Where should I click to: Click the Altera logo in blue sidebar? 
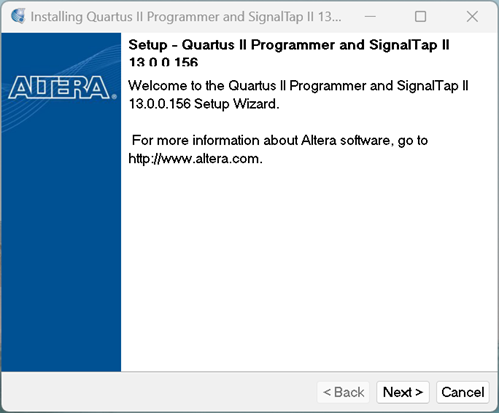[59, 87]
